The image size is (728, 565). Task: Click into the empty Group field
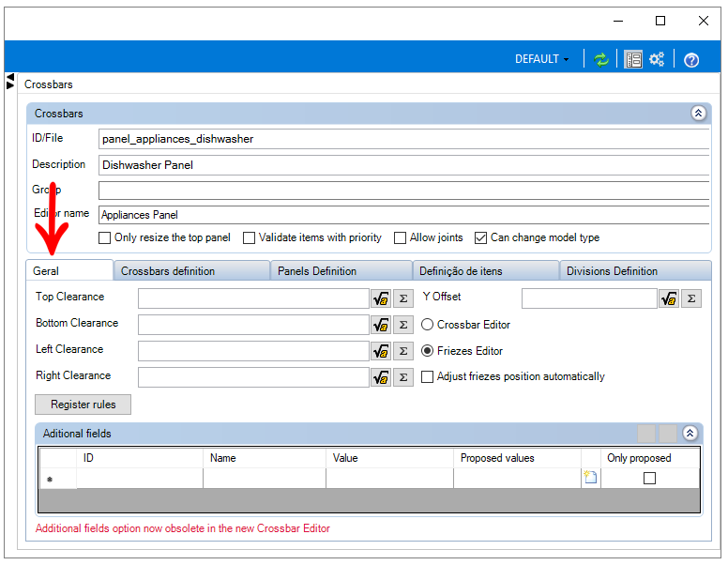[404, 191]
